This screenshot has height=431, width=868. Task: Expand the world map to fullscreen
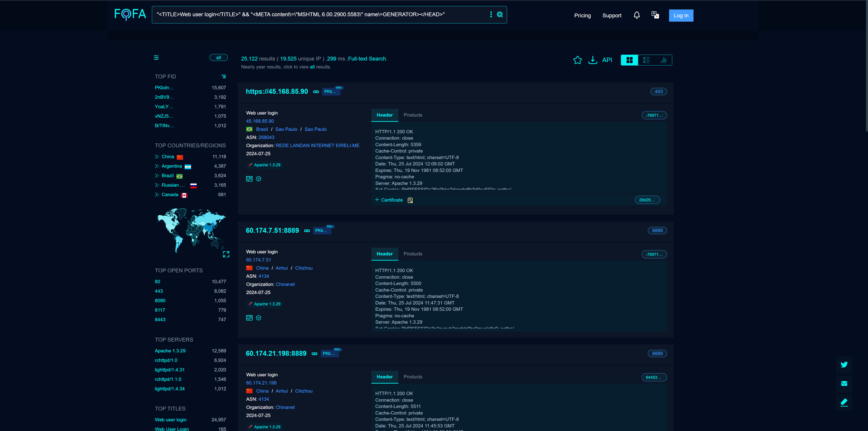[226, 254]
